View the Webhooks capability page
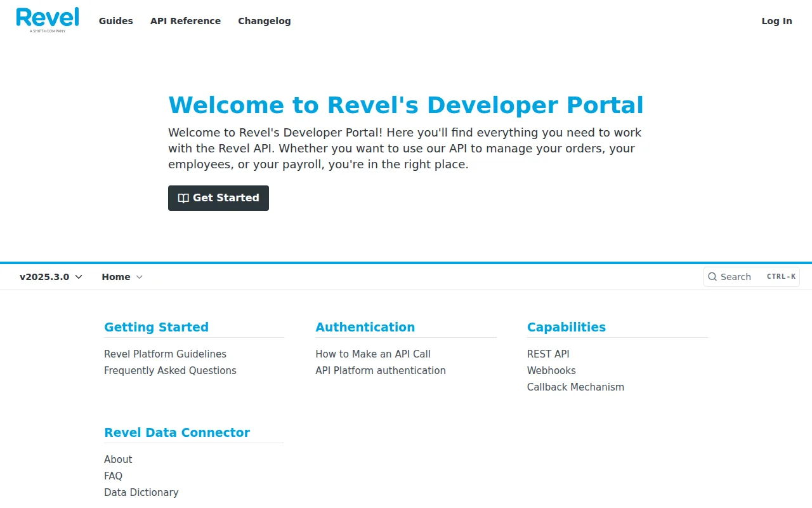This screenshot has height=508, width=812. tap(551, 370)
